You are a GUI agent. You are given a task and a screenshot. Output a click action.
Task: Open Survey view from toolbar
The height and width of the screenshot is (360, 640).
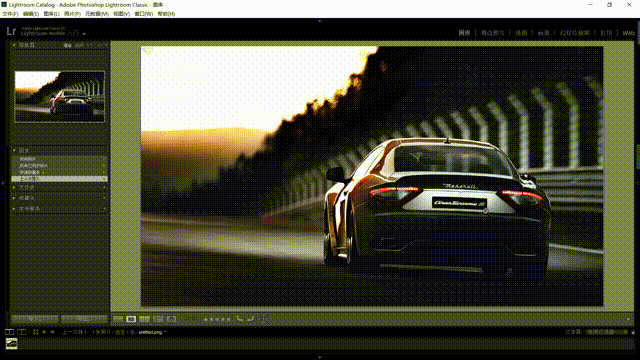point(158,319)
